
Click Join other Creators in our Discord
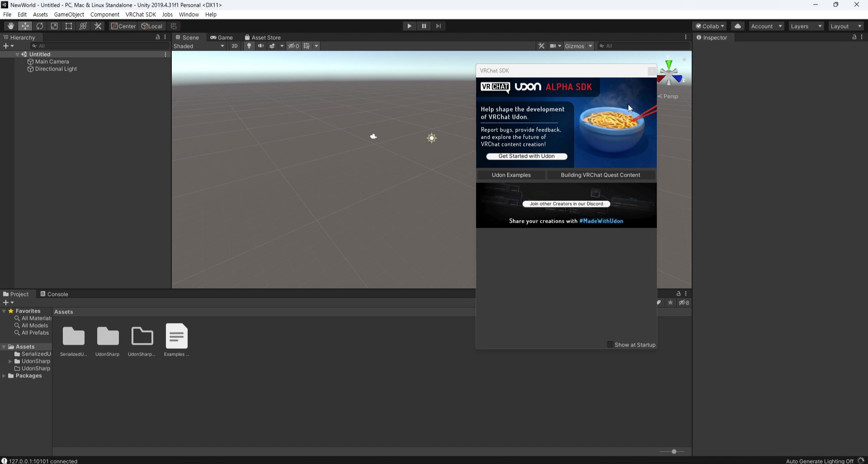(x=566, y=204)
